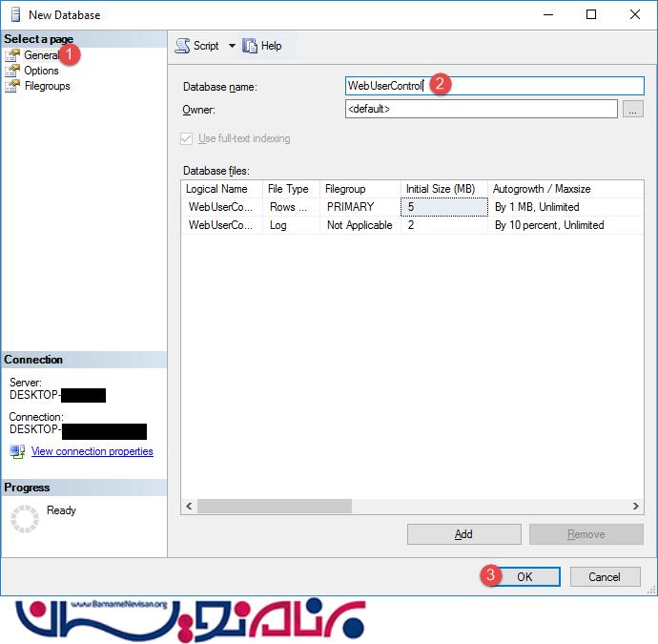The height and width of the screenshot is (644, 658).
Task: Click the File Type column header
Action: 291,189
